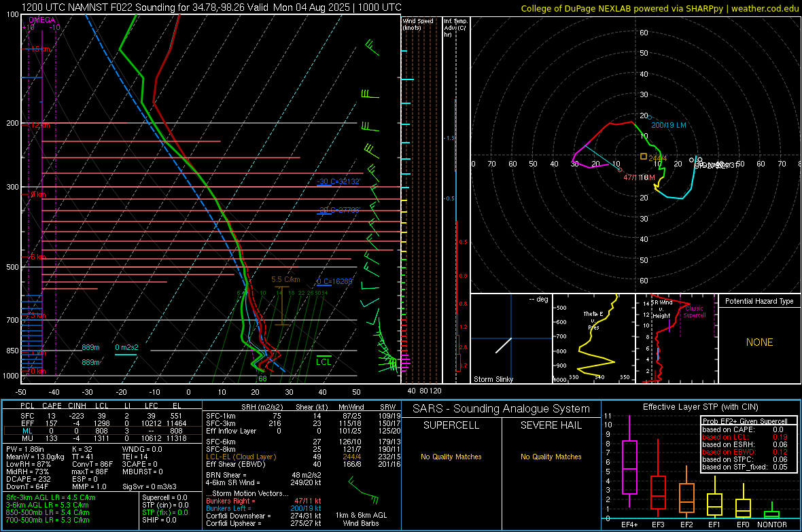Click the CINH column header
The width and height of the screenshot is (802, 532).
[x=77, y=406]
